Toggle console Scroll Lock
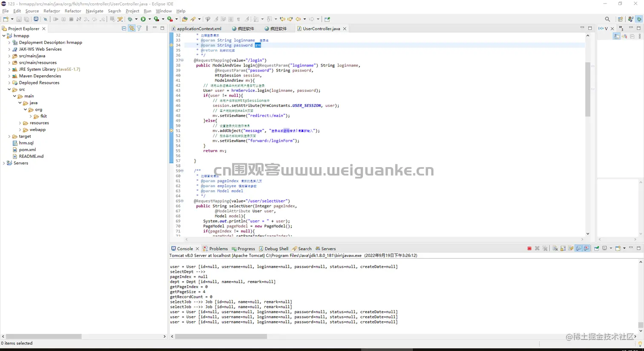Image resolution: width=644 pixels, height=351 pixels. pyautogui.click(x=563, y=248)
